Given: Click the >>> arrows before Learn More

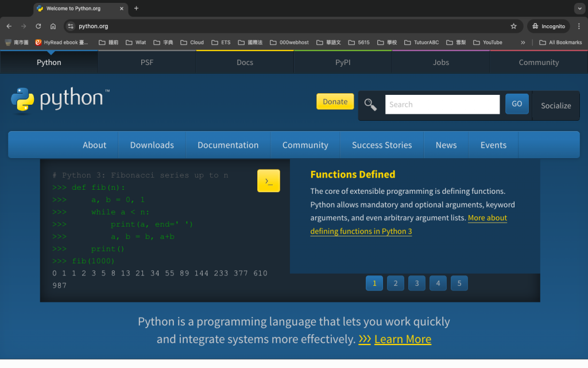Looking at the screenshot, I should point(365,339).
